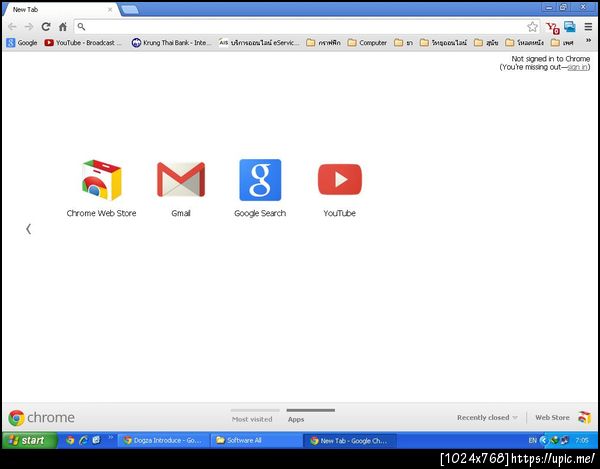Open the YouTube - Broadcast bookmark
The image size is (600, 469).
(x=83, y=42)
